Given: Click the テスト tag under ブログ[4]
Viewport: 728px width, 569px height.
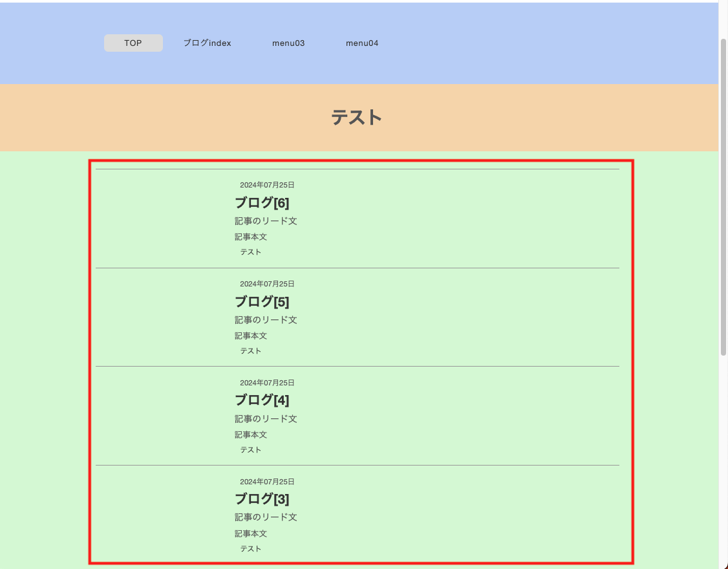Looking at the screenshot, I should tap(251, 450).
